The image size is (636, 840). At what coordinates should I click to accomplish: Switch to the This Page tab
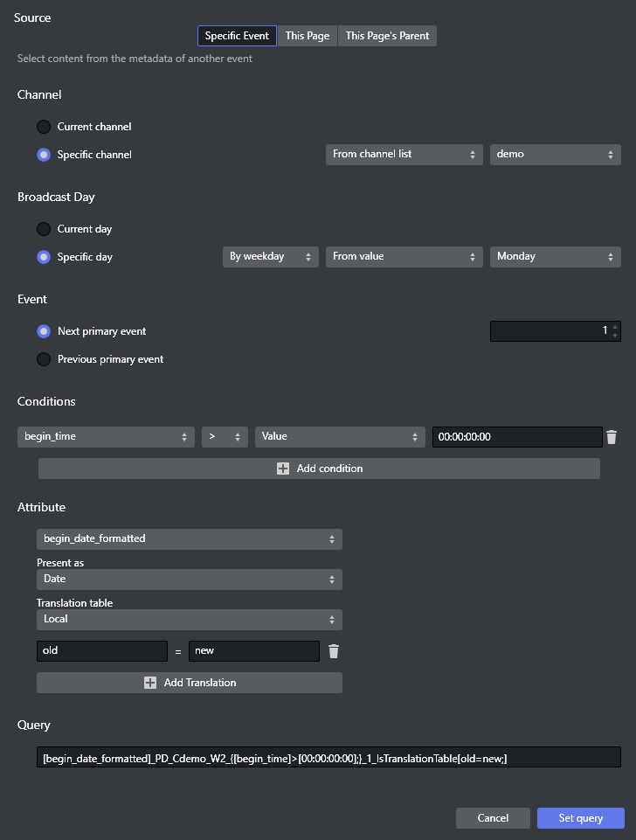coord(308,36)
